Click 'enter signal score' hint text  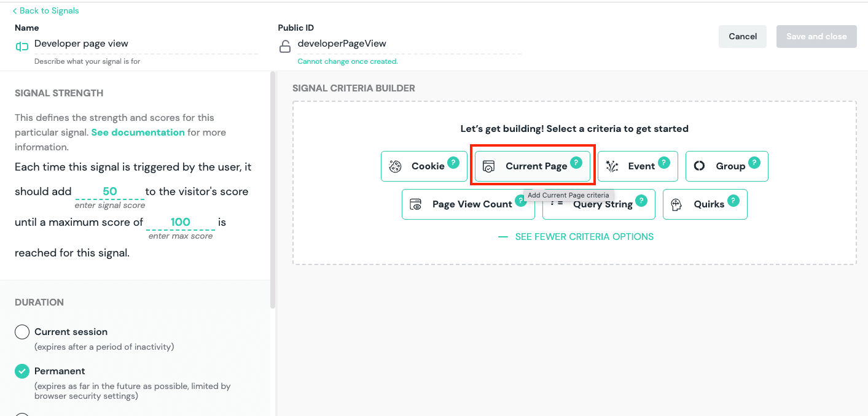pyautogui.click(x=110, y=206)
